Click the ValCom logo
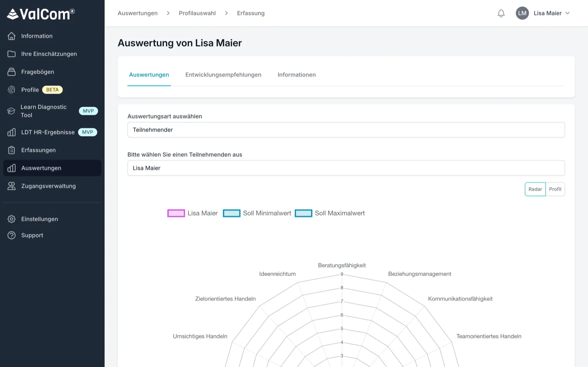The height and width of the screenshot is (367, 588). tap(41, 14)
